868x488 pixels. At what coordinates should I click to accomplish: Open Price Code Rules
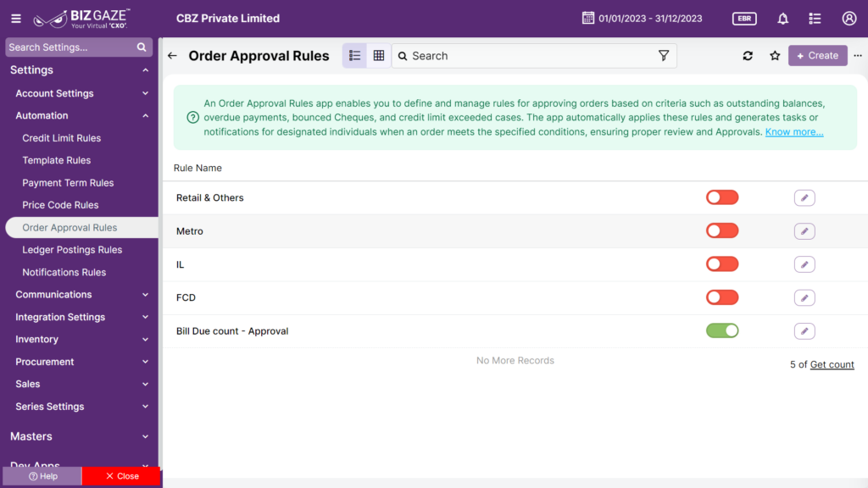coord(60,205)
